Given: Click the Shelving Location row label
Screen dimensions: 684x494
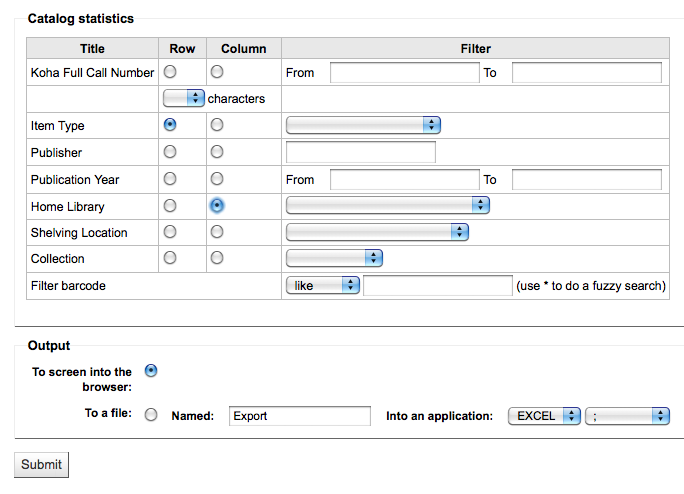Looking at the screenshot, I should pos(79,233).
